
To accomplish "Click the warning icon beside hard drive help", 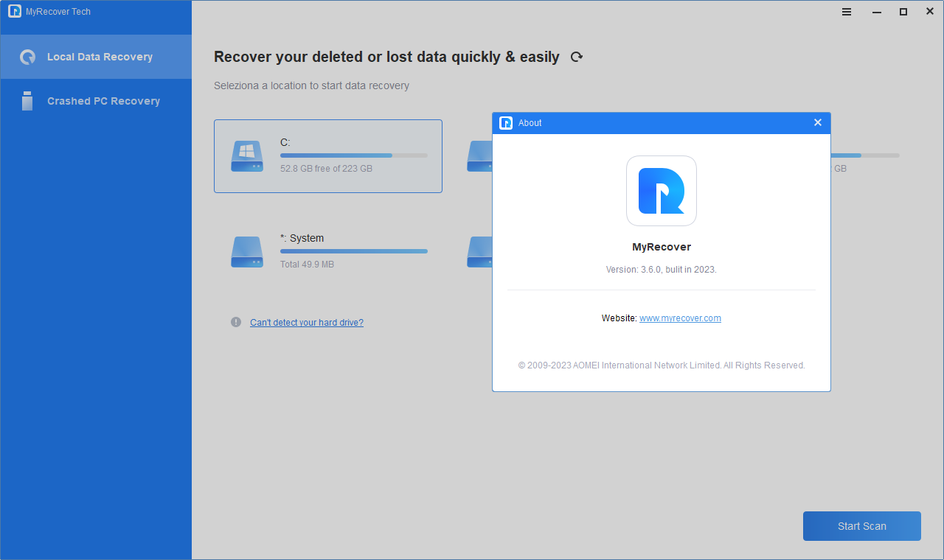I will [236, 322].
